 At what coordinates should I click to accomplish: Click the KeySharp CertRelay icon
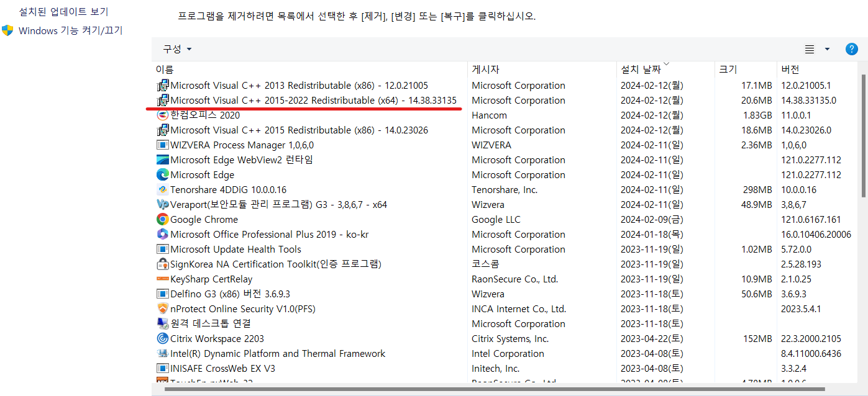tap(162, 279)
